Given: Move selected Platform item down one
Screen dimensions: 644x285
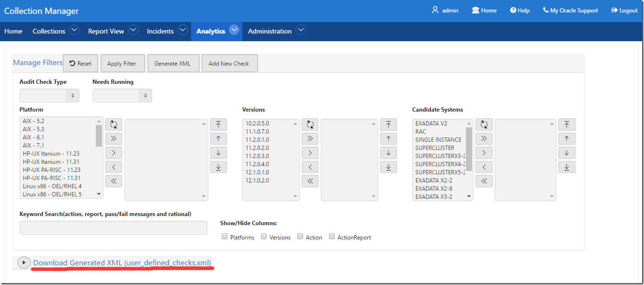Looking at the screenshot, I should point(218,153).
